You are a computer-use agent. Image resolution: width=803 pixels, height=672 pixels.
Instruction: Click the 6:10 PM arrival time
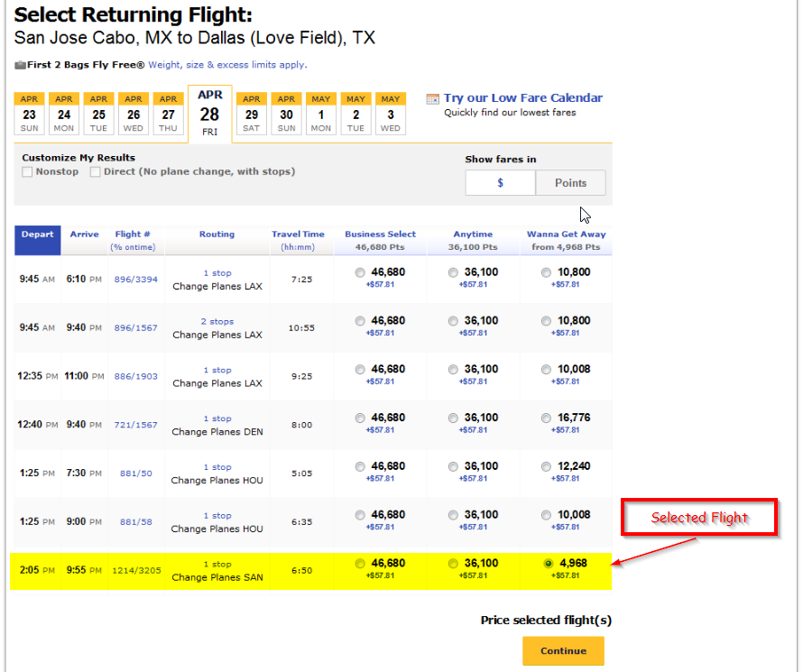click(84, 279)
